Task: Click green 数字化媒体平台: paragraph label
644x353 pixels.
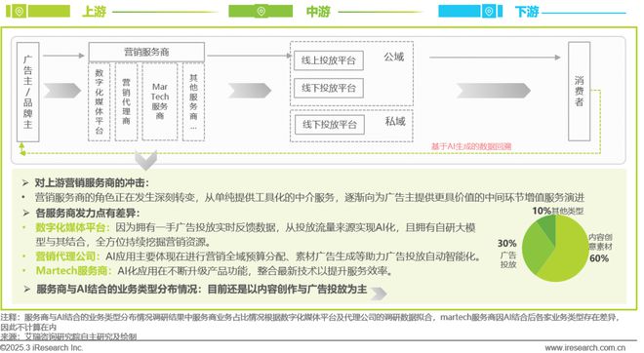Action: [73, 227]
